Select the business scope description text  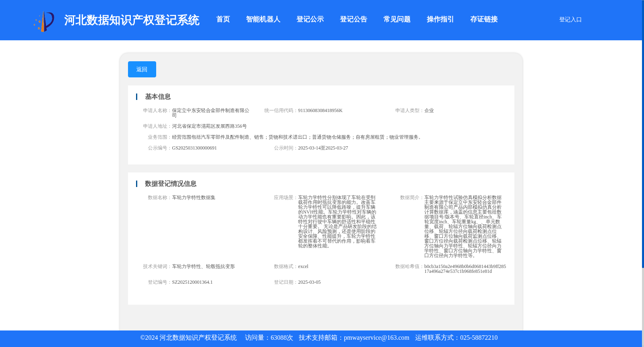pos(297,137)
